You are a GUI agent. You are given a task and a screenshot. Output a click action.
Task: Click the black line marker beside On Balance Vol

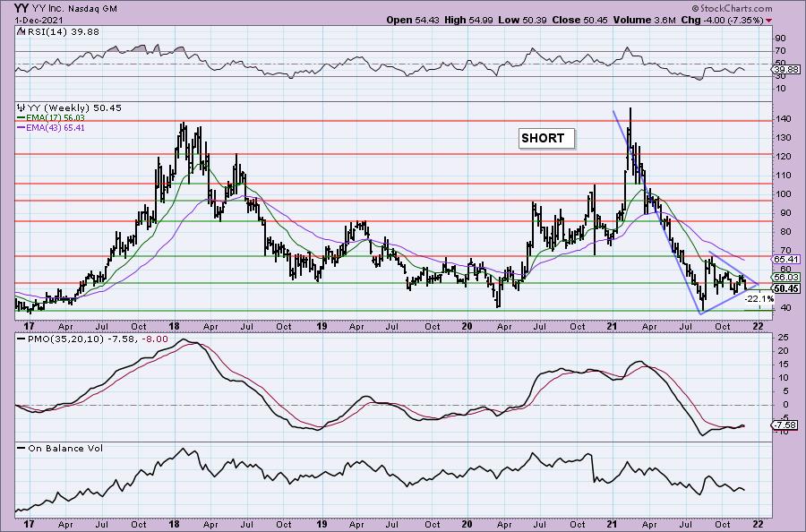[x=21, y=448]
